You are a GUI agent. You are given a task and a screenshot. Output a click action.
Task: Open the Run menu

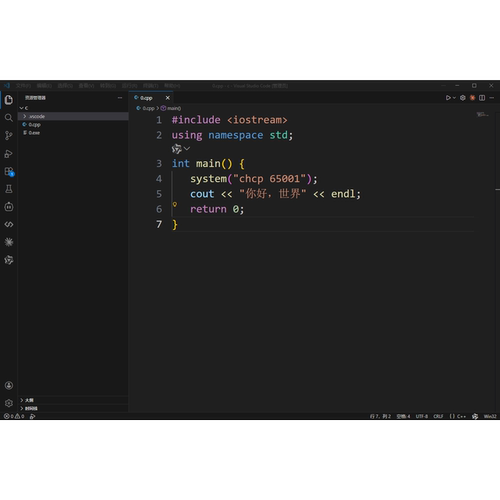[x=129, y=86]
